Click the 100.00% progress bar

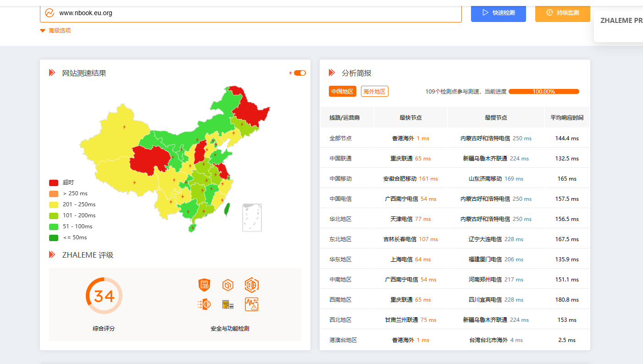pos(544,92)
